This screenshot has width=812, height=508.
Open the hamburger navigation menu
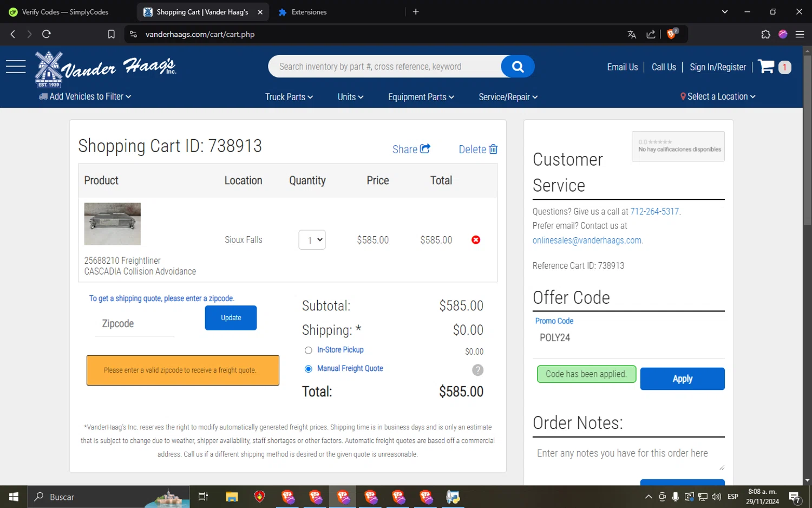16,67
